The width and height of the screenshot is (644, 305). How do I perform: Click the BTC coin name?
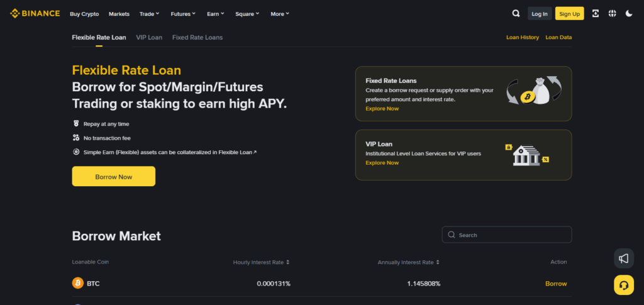click(x=93, y=284)
